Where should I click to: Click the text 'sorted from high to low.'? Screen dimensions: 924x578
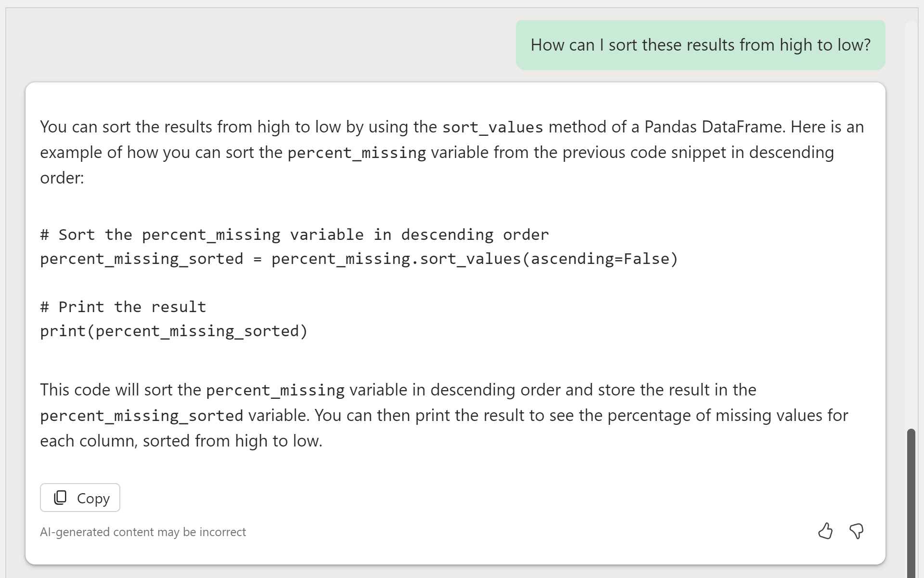(x=232, y=441)
